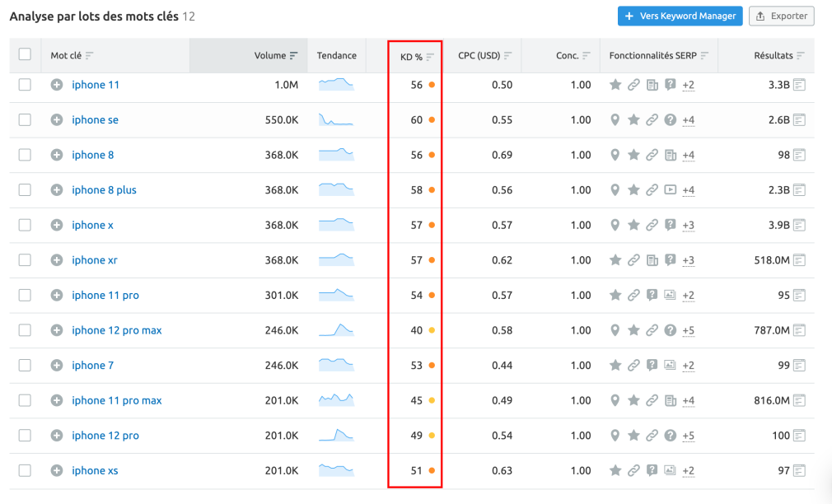The width and height of the screenshot is (832, 504).
Task: Sort by the KD % column header
Action: 411,57
